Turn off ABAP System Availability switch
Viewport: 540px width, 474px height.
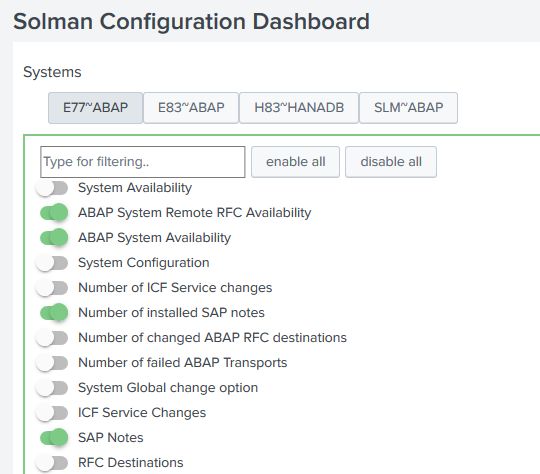(54, 238)
